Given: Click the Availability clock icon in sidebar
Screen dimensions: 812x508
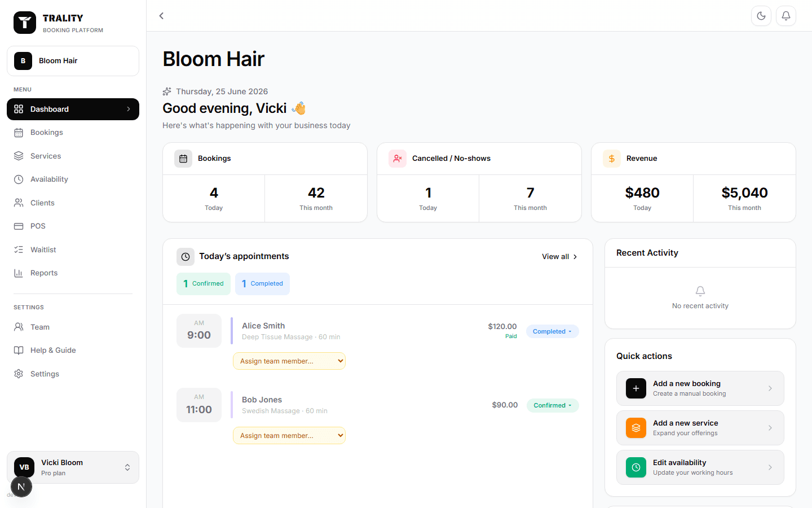Looking at the screenshot, I should pos(19,179).
